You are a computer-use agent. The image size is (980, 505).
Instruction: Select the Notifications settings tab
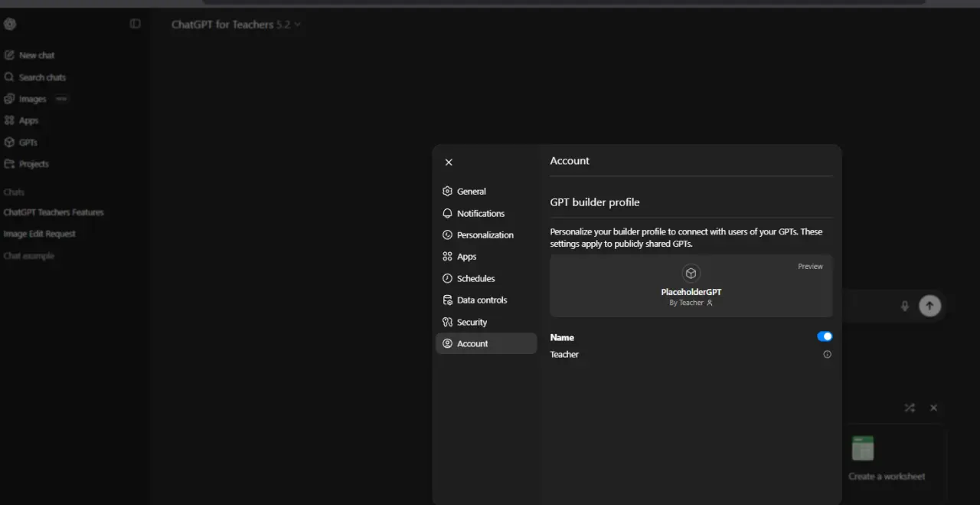(486, 213)
